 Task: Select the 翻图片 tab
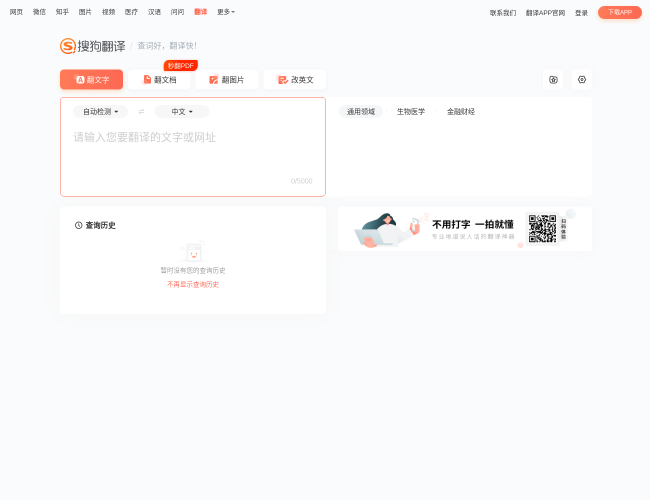227,80
